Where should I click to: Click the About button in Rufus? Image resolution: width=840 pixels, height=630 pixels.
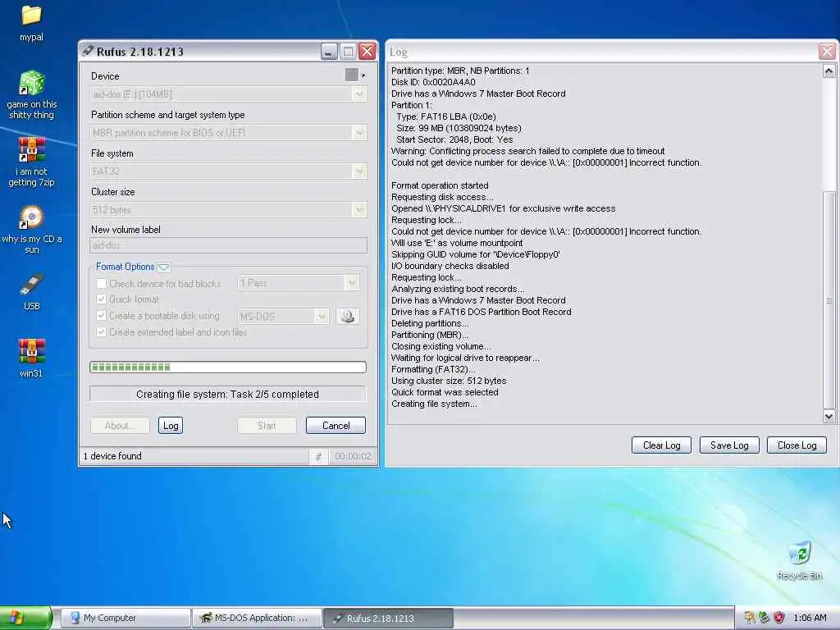(x=120, y=426)
